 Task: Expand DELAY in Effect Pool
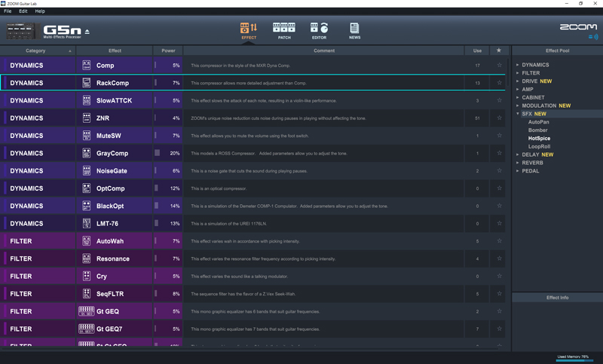pyautogui.click(x=518, y=154)
